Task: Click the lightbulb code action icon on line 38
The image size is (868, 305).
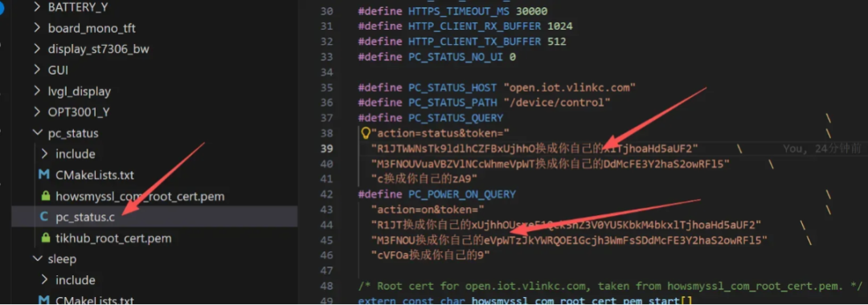Action: tap(365, 132)
